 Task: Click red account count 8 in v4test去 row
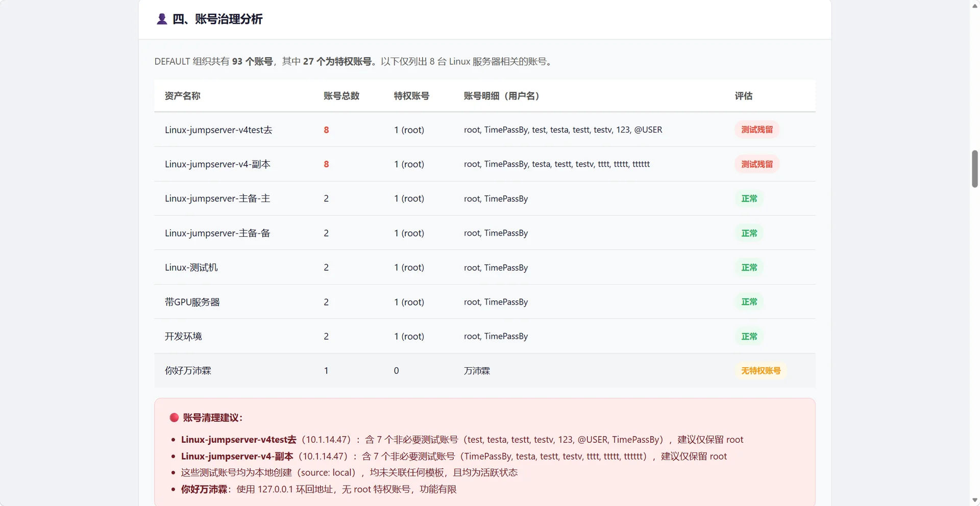click(x=326, y=130)
